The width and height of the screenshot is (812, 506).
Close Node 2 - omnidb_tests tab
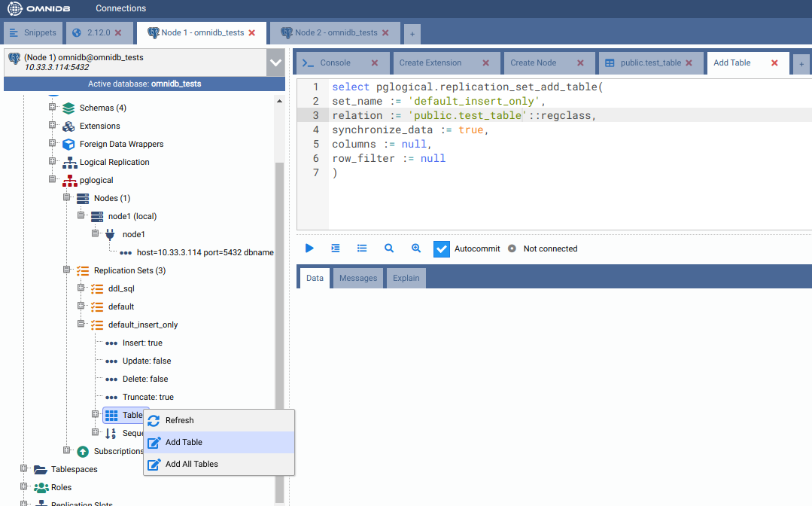[x=385, y=32]
